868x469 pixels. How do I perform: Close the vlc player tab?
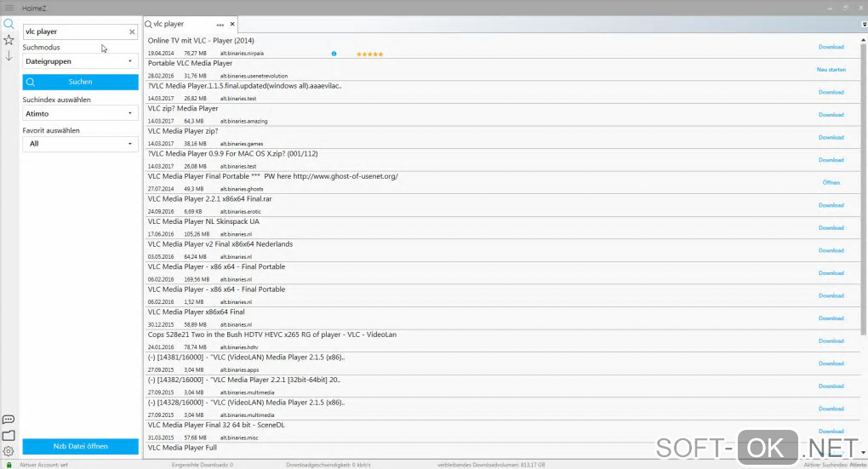[232, 24]
